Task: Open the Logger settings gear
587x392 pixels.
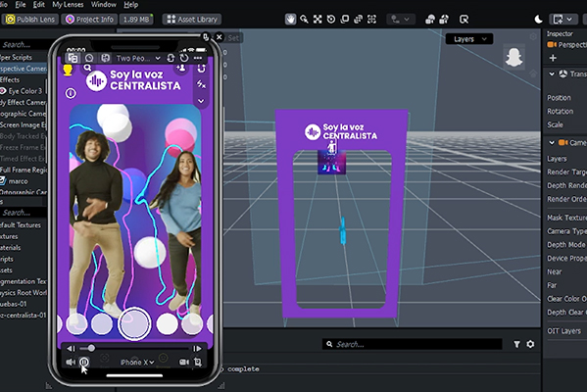Action: point(530,344)
